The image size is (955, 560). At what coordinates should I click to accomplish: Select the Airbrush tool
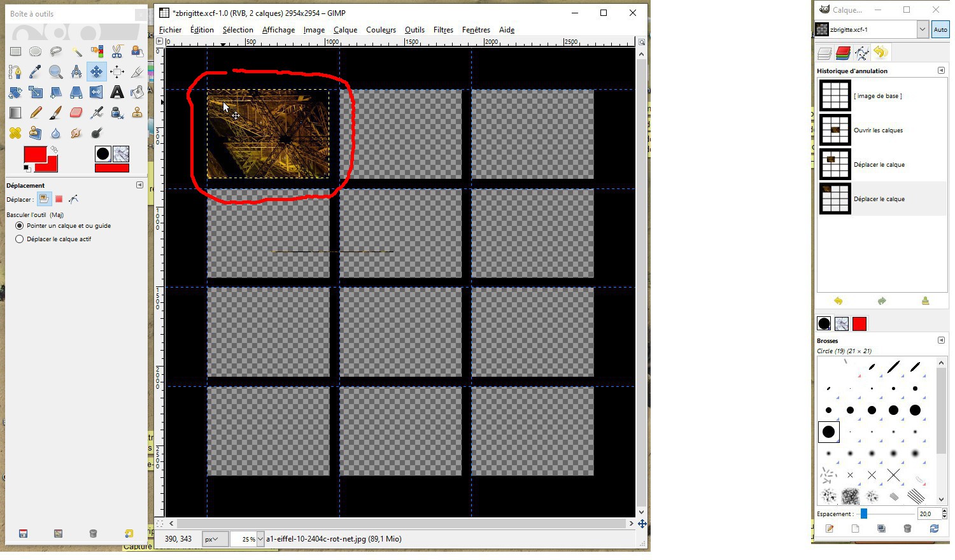point(97,113)
